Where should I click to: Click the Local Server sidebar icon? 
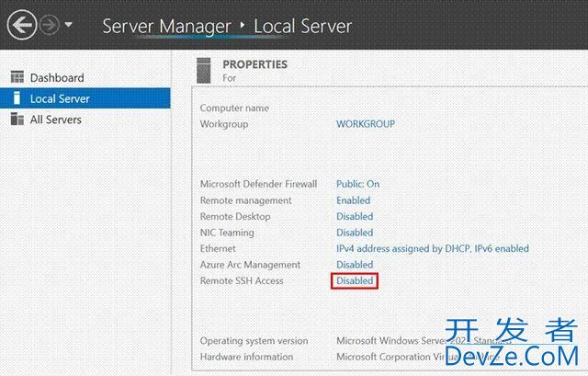(17, 98)
